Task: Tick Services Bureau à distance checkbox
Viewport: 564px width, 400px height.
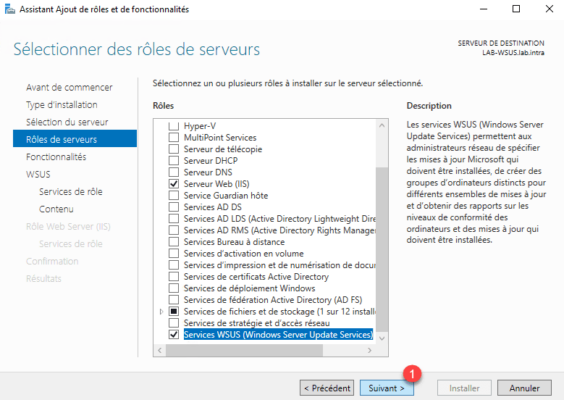Action: (x=174, y=242)
